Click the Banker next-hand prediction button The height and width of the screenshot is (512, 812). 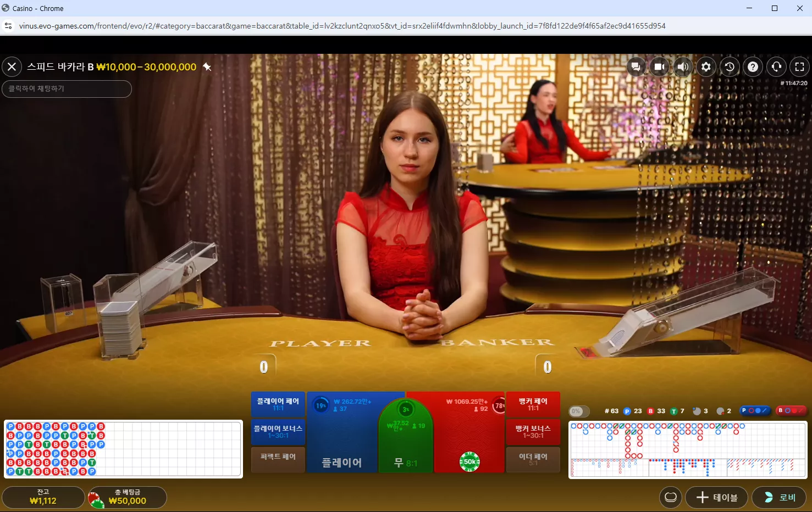pos(791,410)
